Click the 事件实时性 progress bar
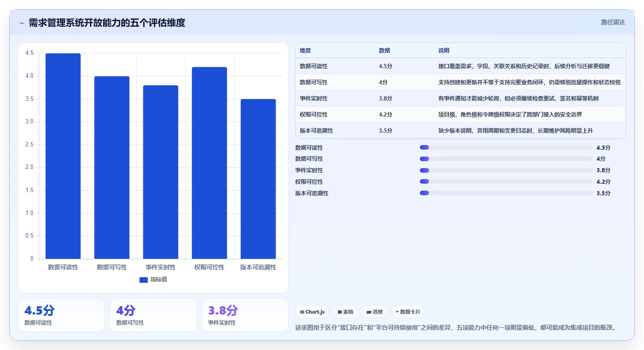 (506, 170)
